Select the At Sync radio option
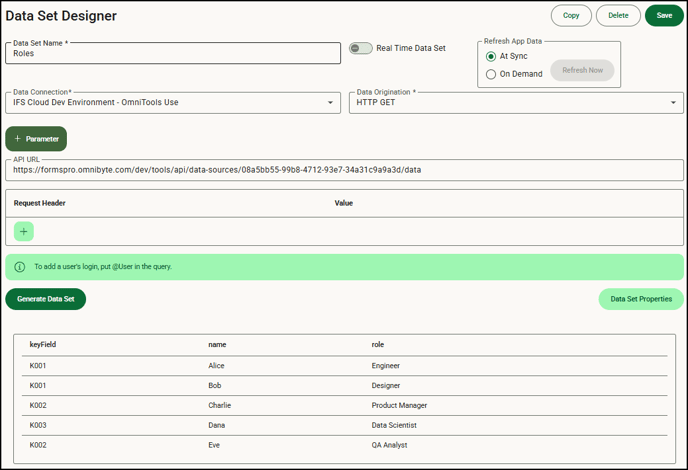This screenshot has width=688, height=470. (x=491, y=56)
